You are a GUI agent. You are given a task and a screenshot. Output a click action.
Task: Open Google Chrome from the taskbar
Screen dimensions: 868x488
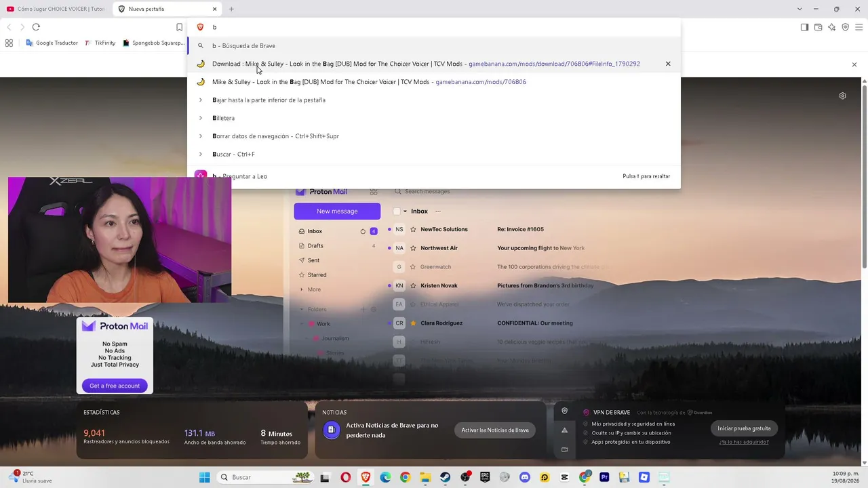pyautogui.click(x=405, y=477)
